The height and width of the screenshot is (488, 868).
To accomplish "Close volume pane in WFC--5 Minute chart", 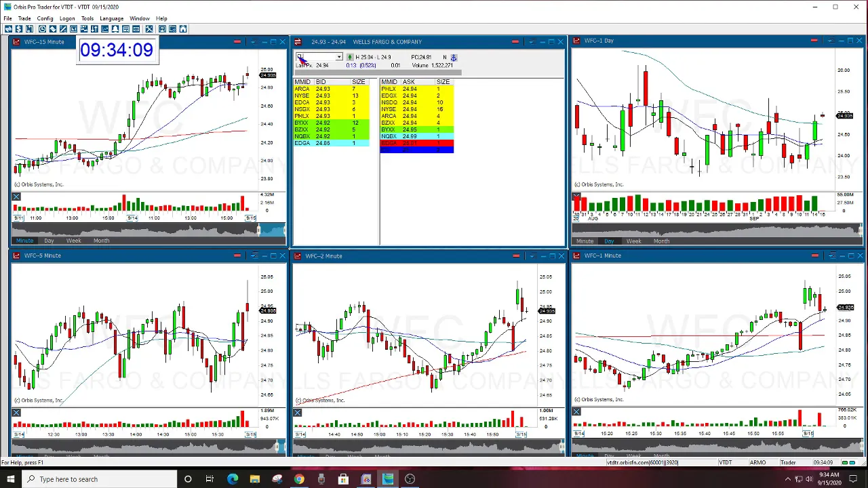I will pos(16,413).
